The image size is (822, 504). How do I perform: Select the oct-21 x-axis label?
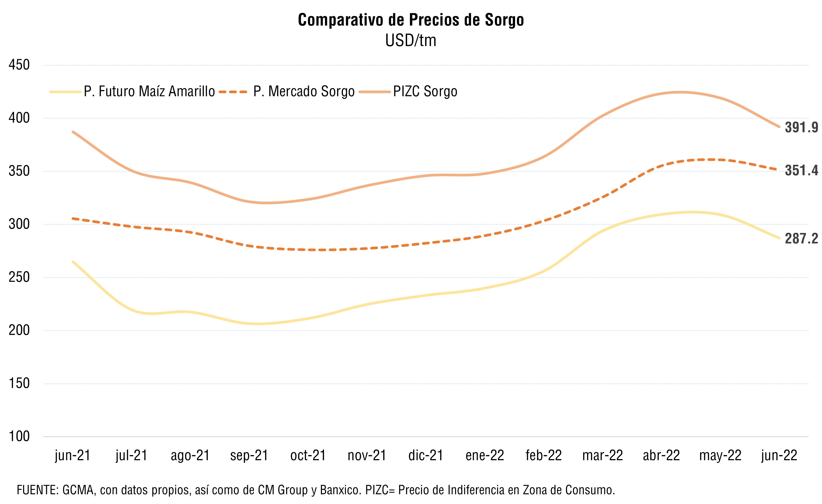308,455
